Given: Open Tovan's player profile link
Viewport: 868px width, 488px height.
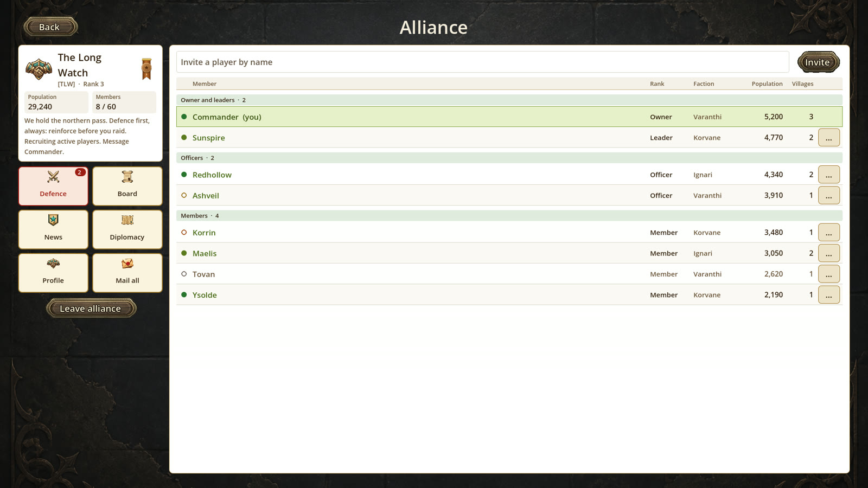Looking at the screenshot, I should (x=203, y=274).
